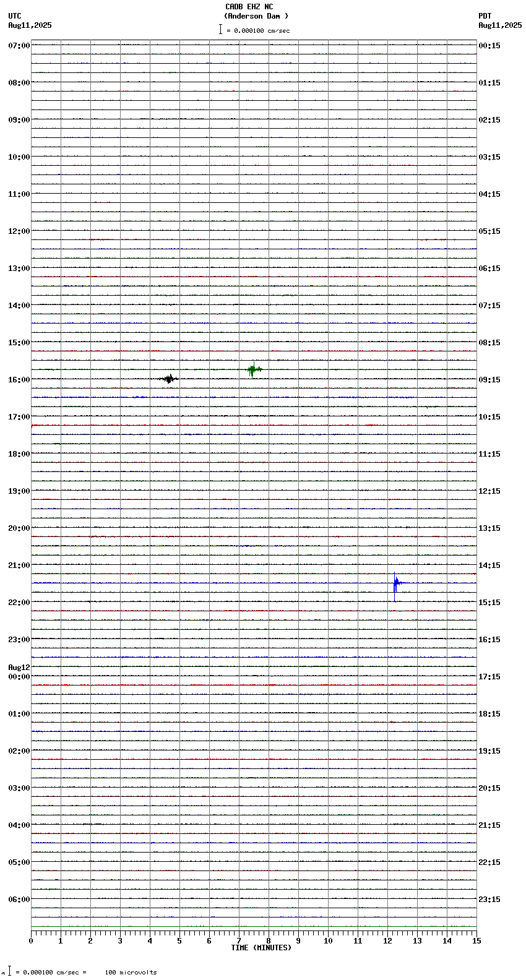Click the 14:15 PDT row label
526x980 pixels.
point(489,565)
